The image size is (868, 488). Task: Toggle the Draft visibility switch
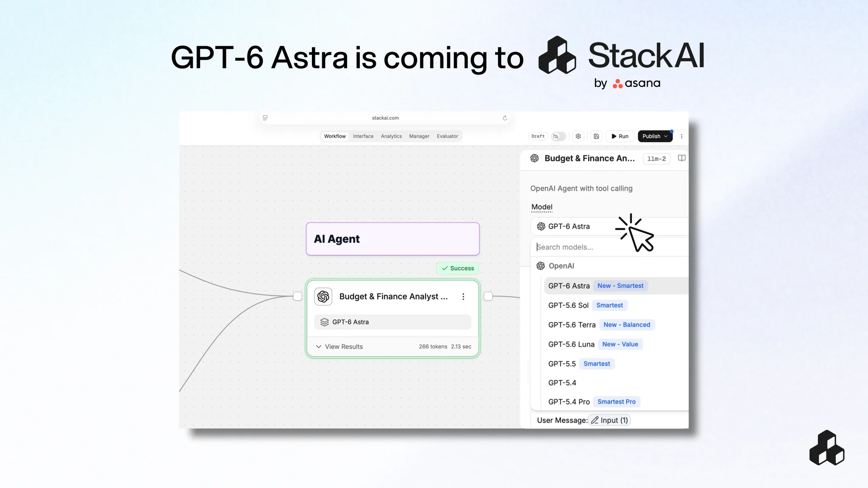[x=558, y=136]
